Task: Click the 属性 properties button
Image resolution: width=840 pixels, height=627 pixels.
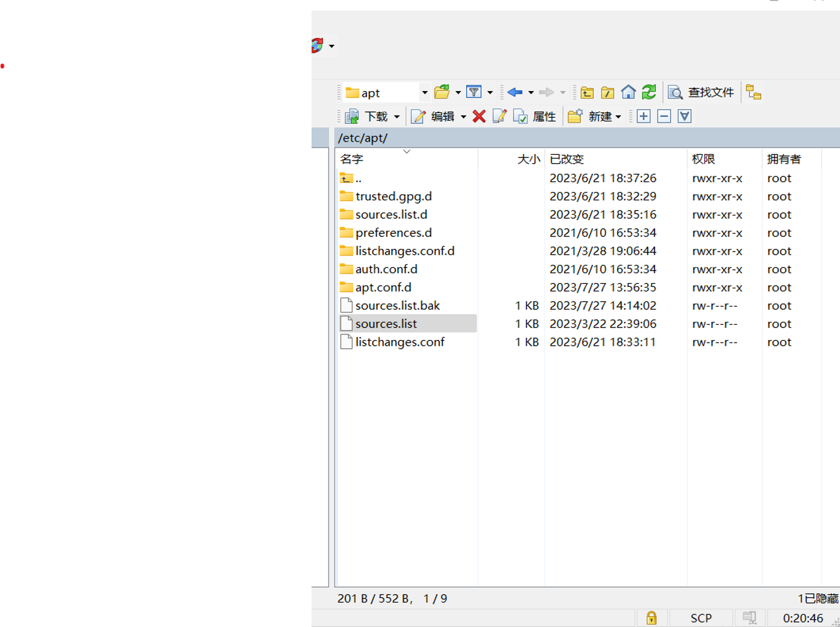Action: pyautogui.click(x=535, y=116)
